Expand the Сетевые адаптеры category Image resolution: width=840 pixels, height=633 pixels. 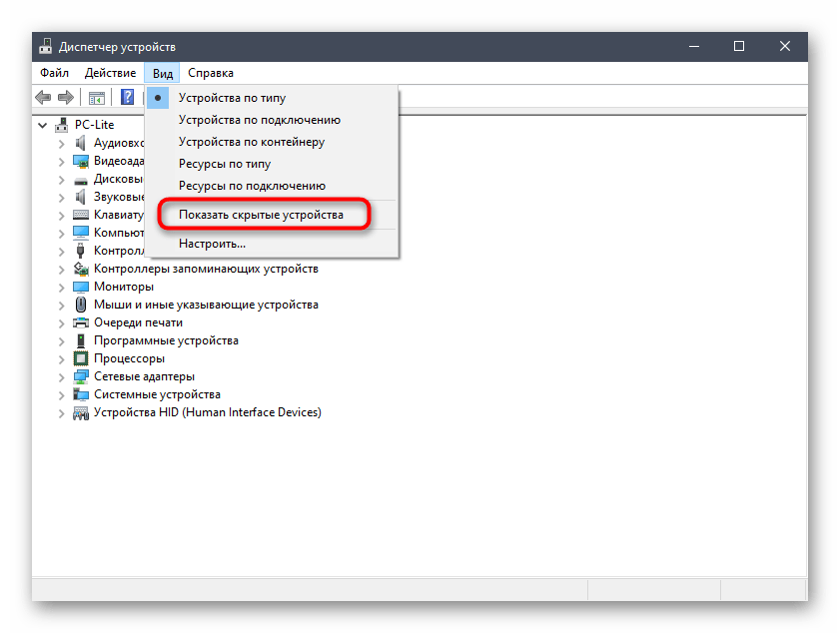coord(62,376)
